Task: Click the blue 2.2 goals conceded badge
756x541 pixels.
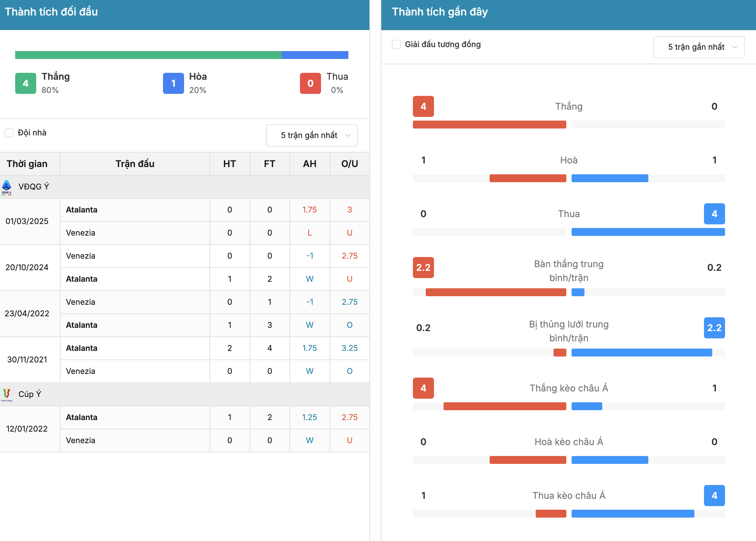Action: tap(714, 328)
